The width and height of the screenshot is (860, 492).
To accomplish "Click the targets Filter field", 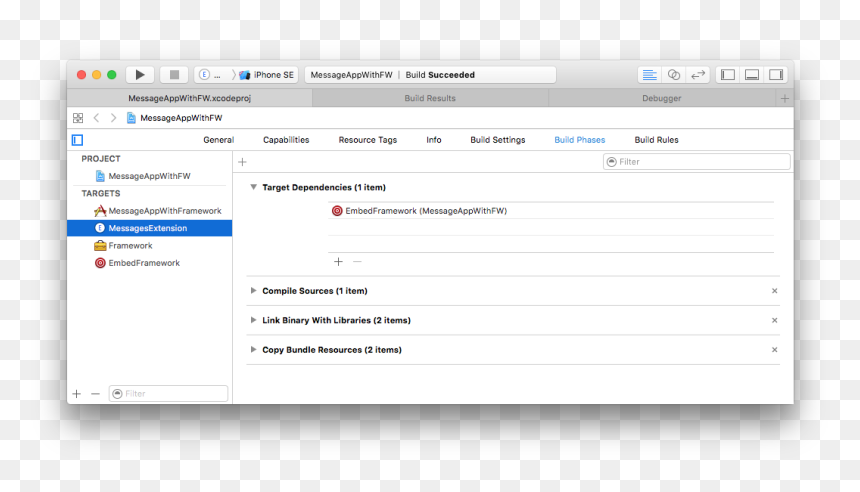I will (168, 394).
